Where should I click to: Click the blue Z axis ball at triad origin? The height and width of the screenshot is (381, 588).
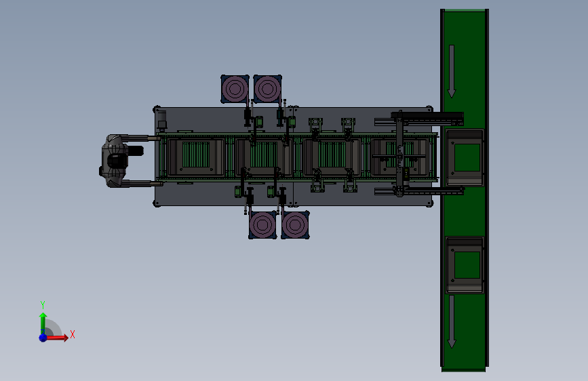tap(43, 338)
